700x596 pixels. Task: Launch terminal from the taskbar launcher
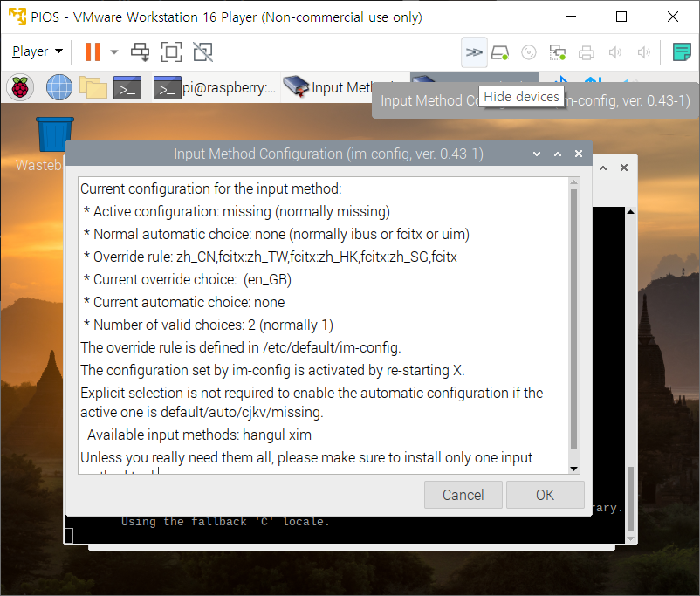(x=128, y=87)
